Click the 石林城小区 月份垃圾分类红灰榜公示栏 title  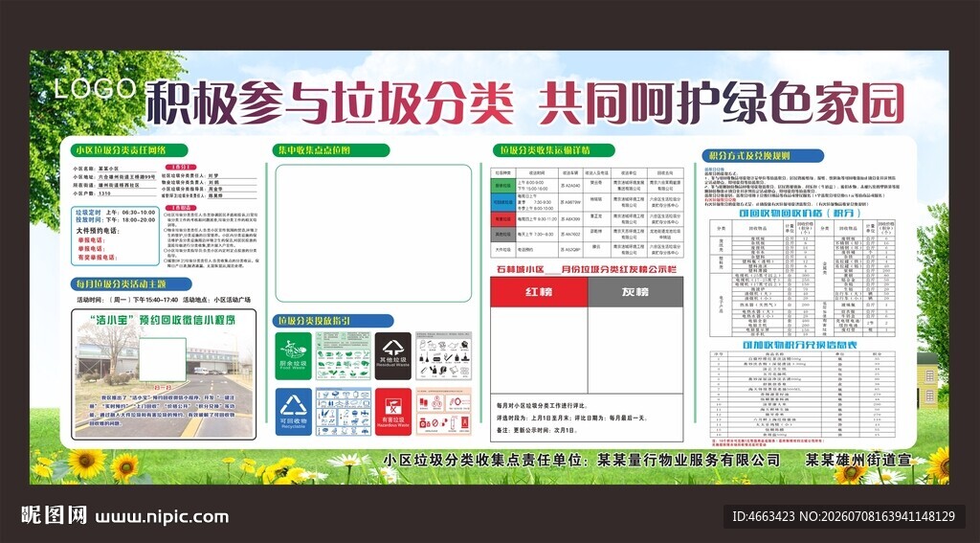[x=588, y=269]
